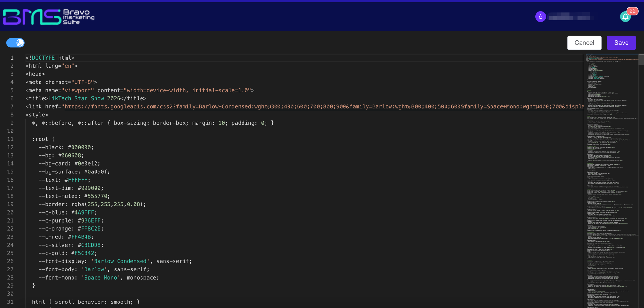The image size is (644, 308).
Task: Click the '--font-mono: Space Mono' line
Action: (x=99, y=278)
